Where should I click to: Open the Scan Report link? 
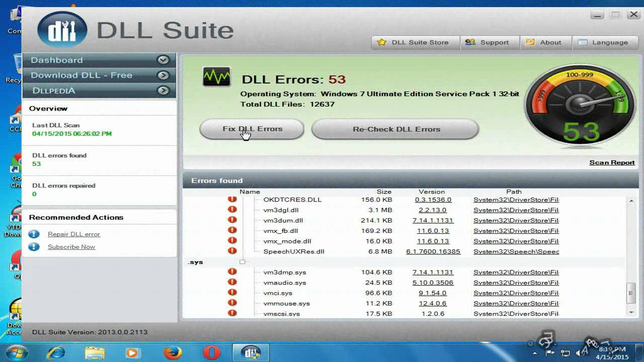point(612,162)
